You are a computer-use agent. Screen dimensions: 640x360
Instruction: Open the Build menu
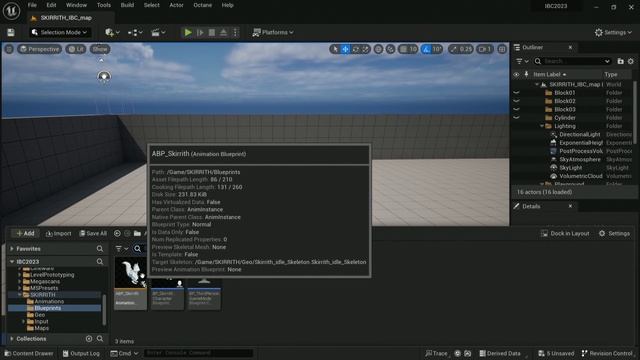[x=127, y=5]
